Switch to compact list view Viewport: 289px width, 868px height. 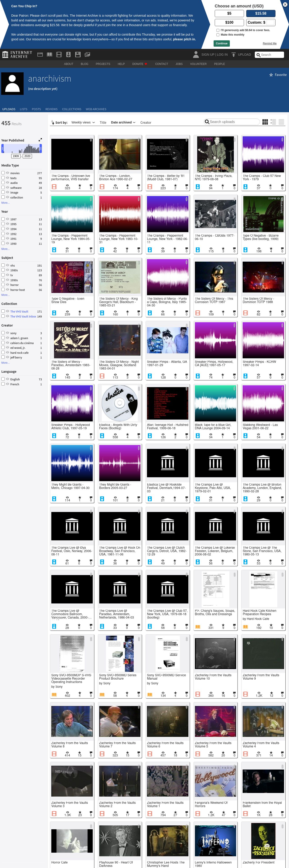[x=281, y=122]
